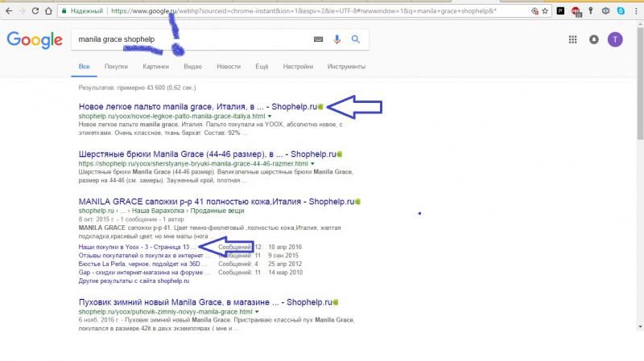Image resolution: width=644 pixels, height=361 pixels.
Task: Go back with browser back arrow
Action: tap(9, 11)
